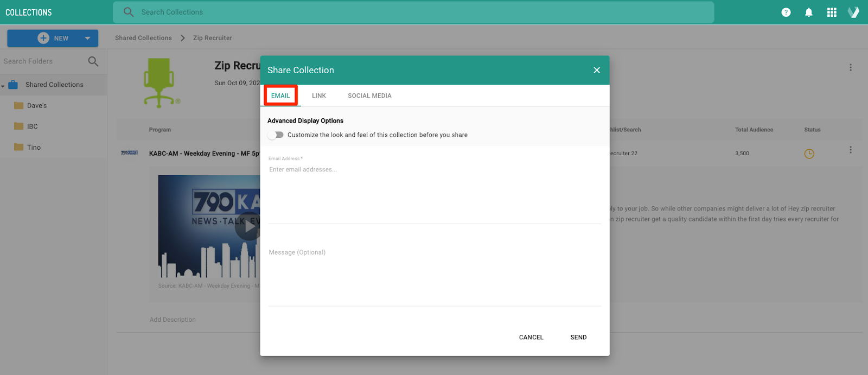Click Shared Collections breadcrumb
Image resolution: width=868 pixels, height=375 pixels.
[143, 38]
